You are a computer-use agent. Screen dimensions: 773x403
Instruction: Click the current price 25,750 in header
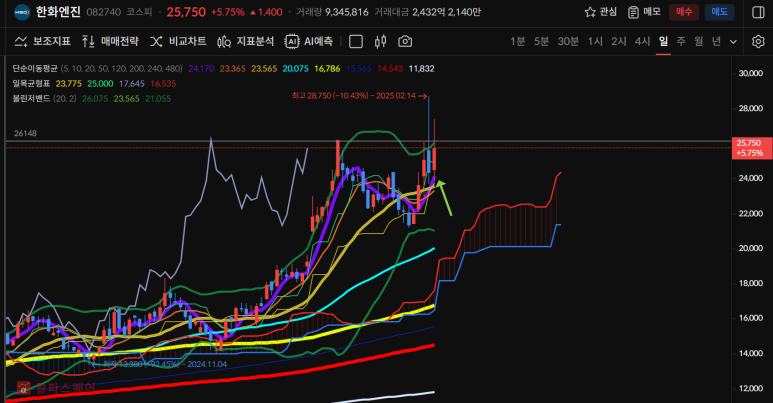click(x=186, y=12)
